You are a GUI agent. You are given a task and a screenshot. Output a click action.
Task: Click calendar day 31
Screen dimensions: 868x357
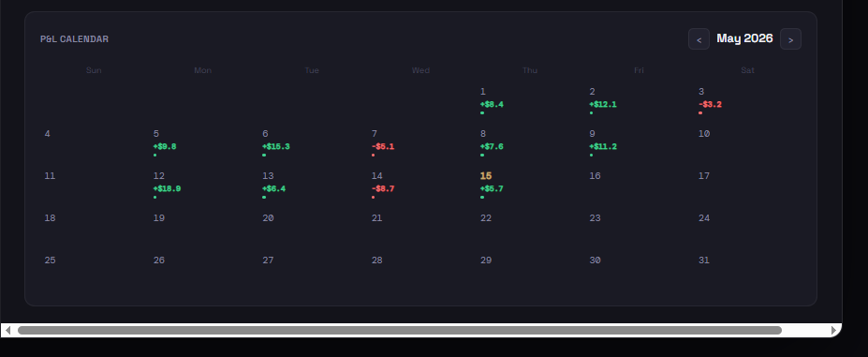click(748, 271)
